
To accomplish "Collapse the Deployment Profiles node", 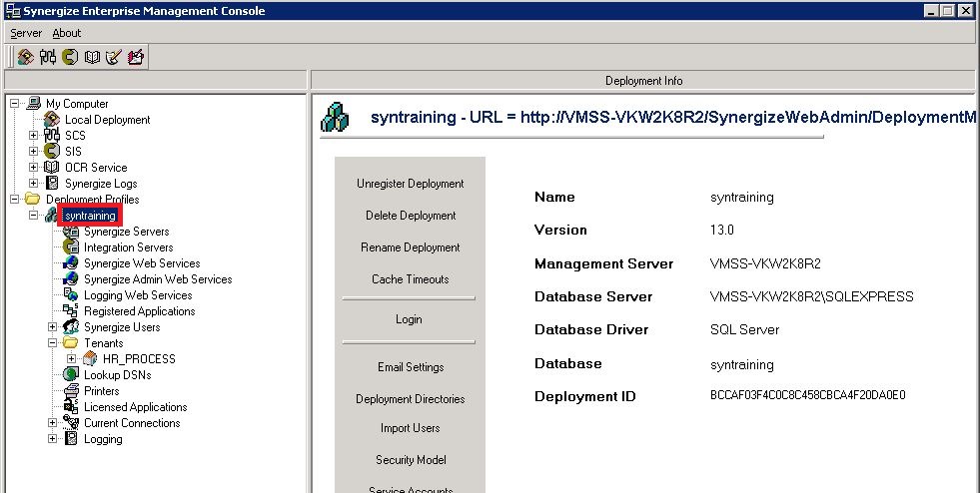I will (x=14, y=199).
